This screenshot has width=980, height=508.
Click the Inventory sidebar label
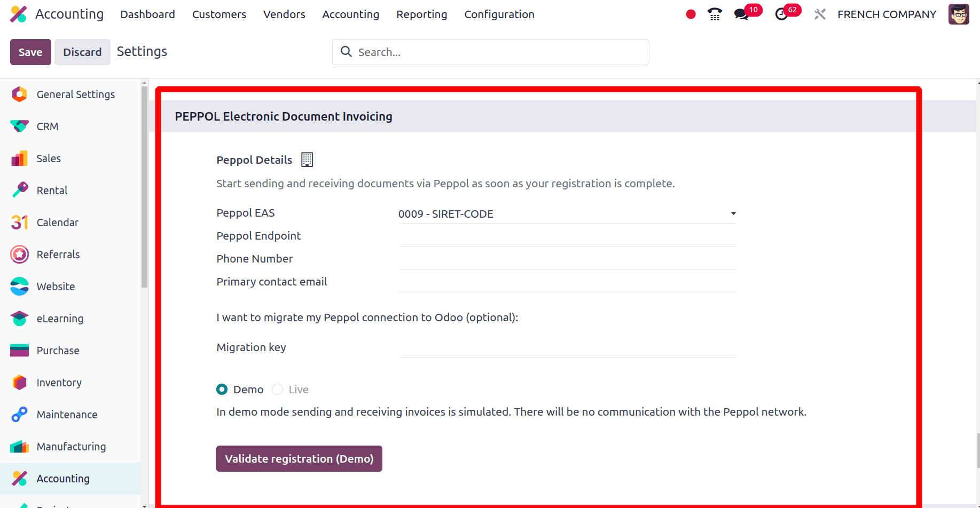[x=59, y=383]
